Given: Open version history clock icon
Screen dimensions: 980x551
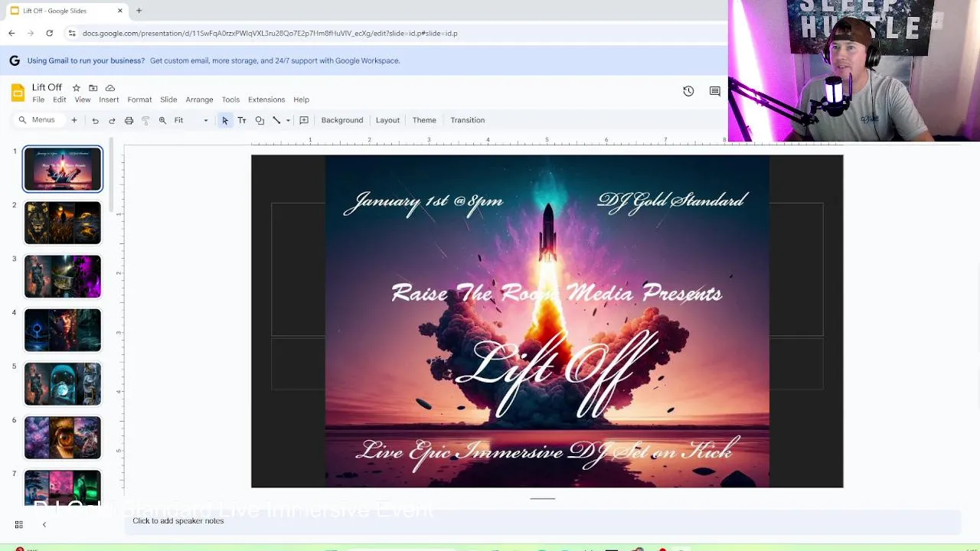Looking at the screenshot, I should coord(688,91).
